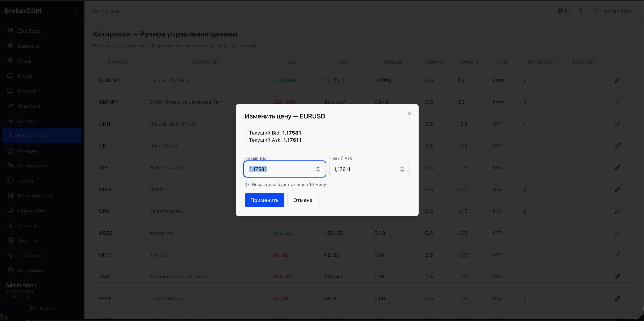Toggle dark mode with the moon icon
This screenshot has height=321, width=644.
[x=581, y=10]
